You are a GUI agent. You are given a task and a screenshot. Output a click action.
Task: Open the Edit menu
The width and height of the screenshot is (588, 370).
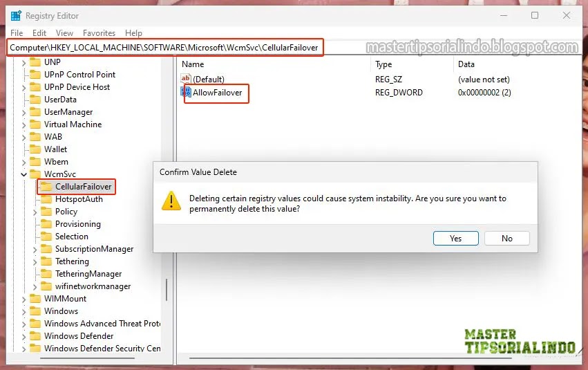[39, 33]
